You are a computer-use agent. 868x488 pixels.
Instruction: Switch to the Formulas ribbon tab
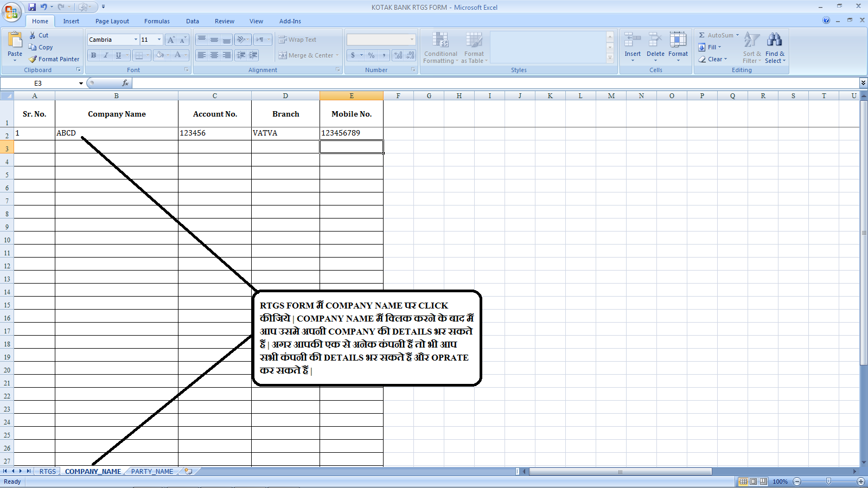pos(157,21)
